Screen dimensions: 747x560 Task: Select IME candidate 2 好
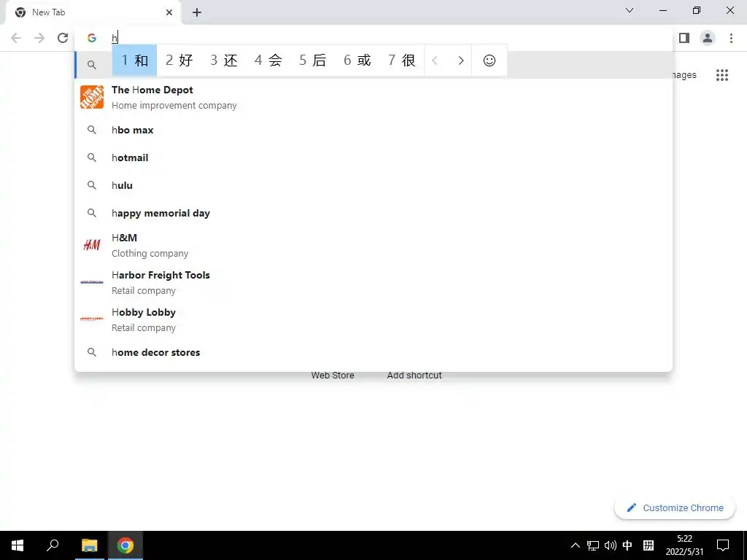179,61
